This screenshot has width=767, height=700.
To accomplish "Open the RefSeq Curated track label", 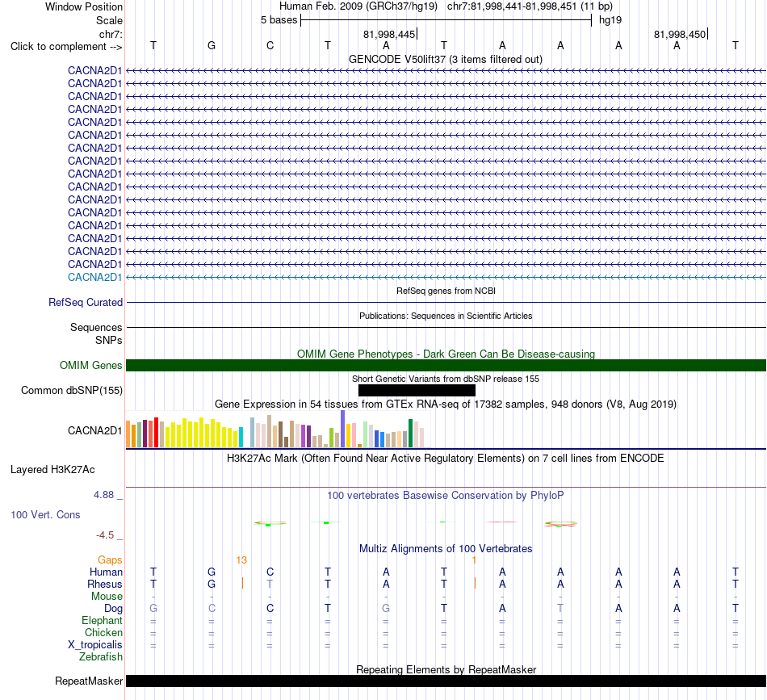I will [86, 302].
